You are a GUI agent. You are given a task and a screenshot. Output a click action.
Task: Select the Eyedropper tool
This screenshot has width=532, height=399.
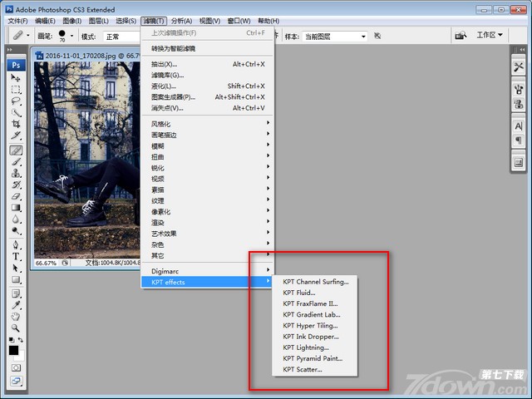(x=16, y=305)
